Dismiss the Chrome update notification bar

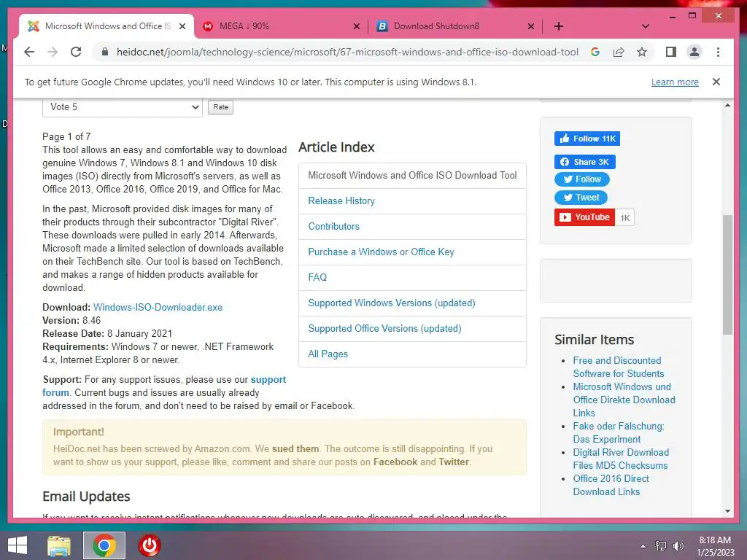[716, 82]
